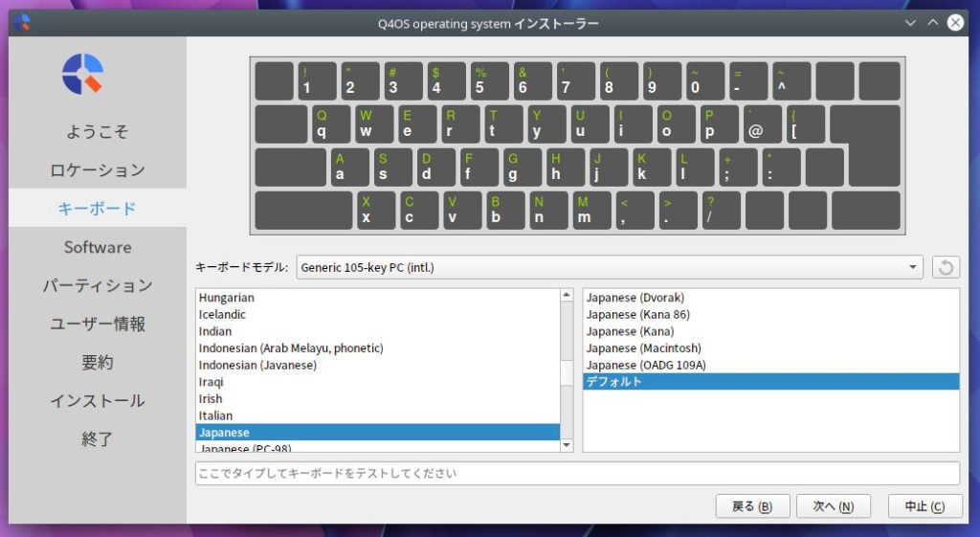
Task: Click the reset keyboard model refresh icon
Action: point(946,268)
